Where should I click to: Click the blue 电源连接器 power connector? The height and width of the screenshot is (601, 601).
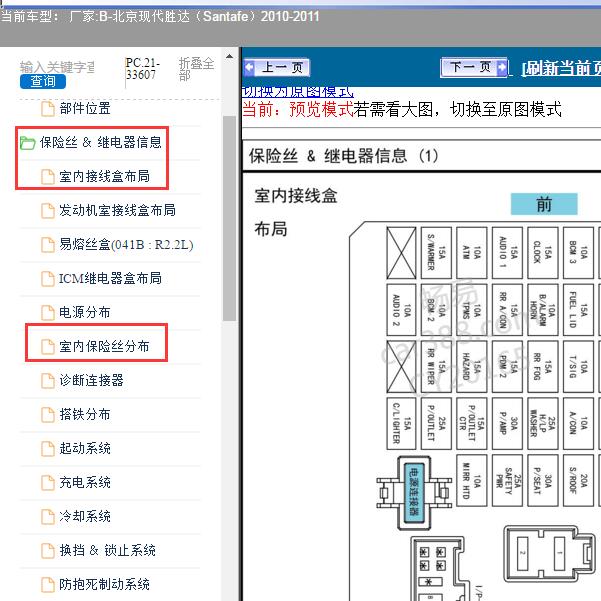point(414,493)
